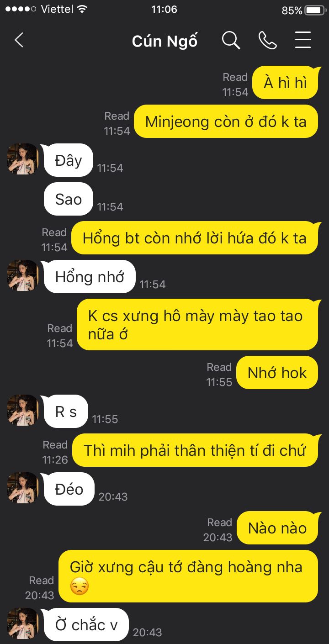Select the 'Nhớ hok' message bubble

(277, 373)
